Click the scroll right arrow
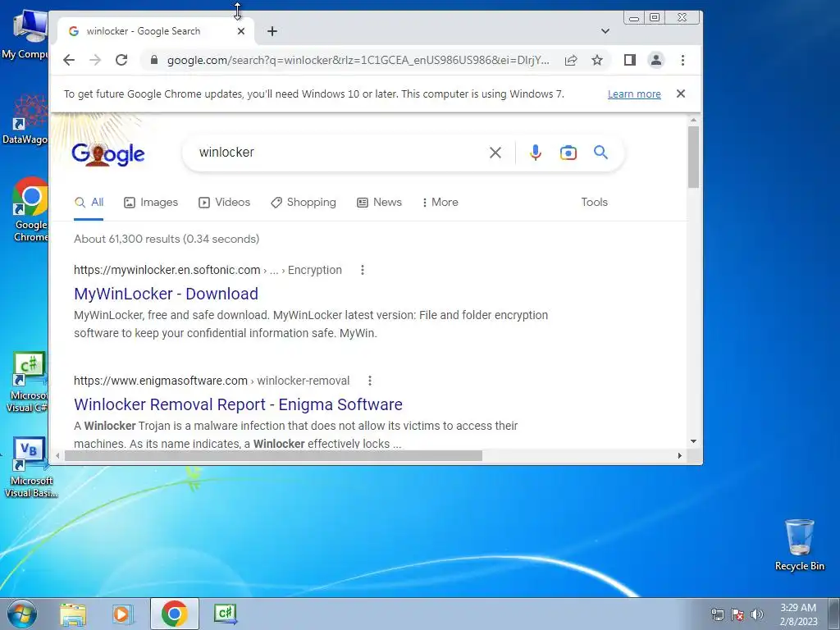 point(680,456)
